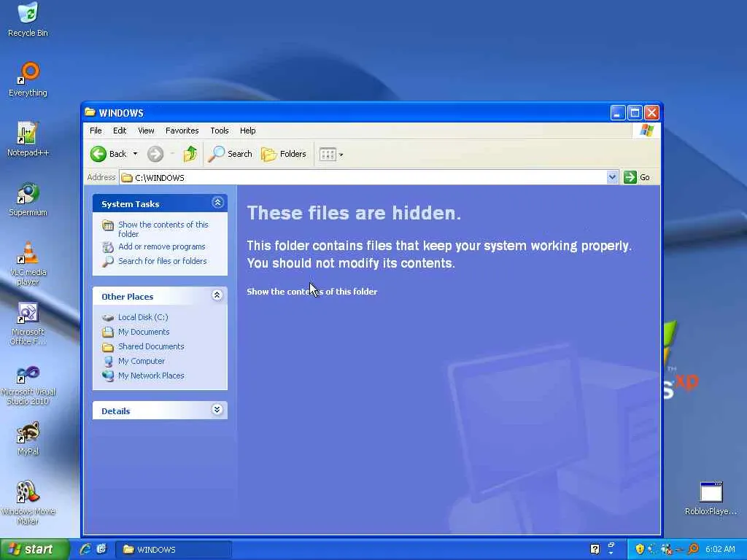Expand the Details panel
747x560 pixels.
[x=217, y=410]
